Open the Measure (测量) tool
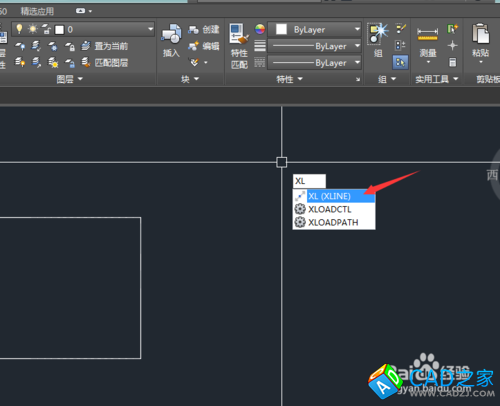This screenshot has width=500, height=406. pos(428,34)
